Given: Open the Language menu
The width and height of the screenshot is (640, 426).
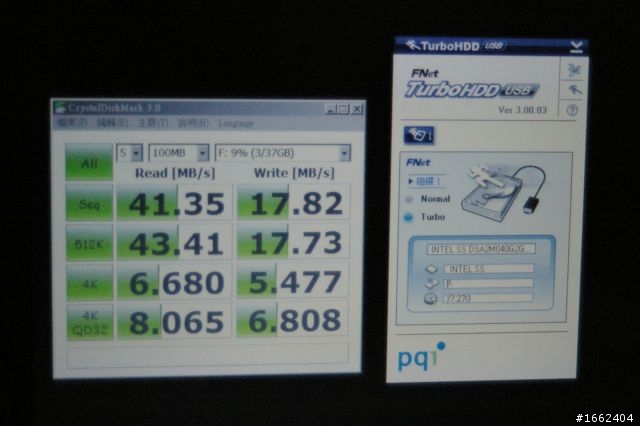Looking at the screenshot, I should point(236,123).
